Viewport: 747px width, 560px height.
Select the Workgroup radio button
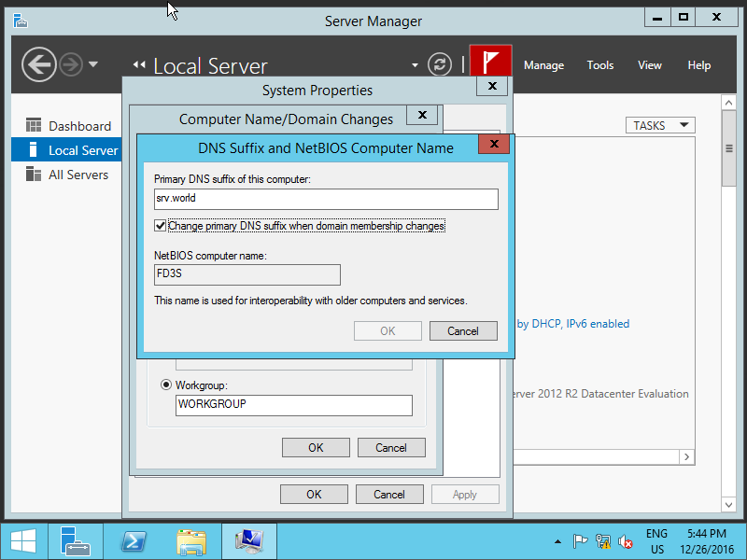(166, 385)
